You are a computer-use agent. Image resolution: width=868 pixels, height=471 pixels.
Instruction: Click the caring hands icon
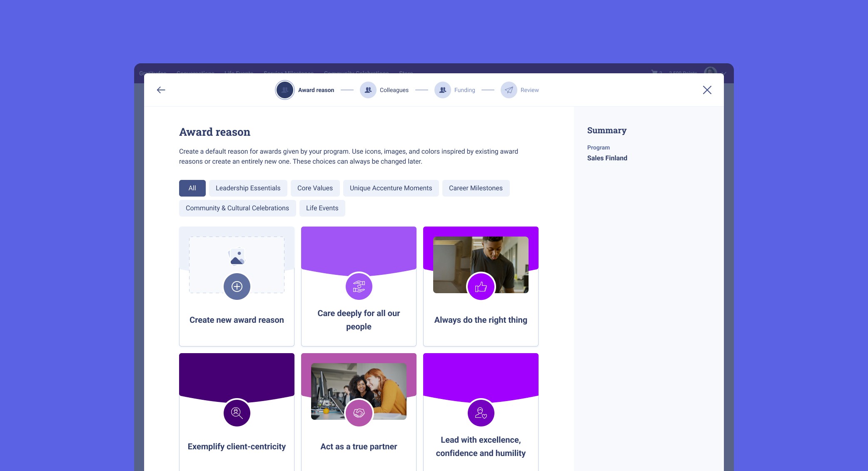point(359,287)
